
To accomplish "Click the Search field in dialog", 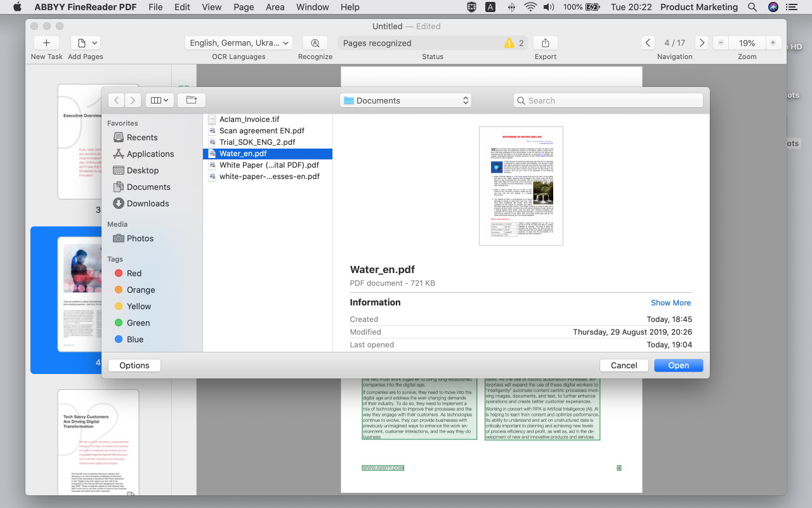I will pos(608,100).
